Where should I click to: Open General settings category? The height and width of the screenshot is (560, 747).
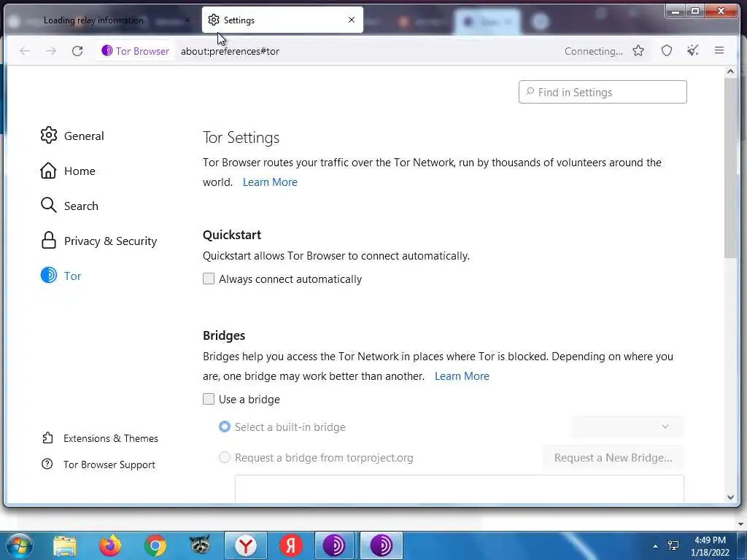(72, 136)
